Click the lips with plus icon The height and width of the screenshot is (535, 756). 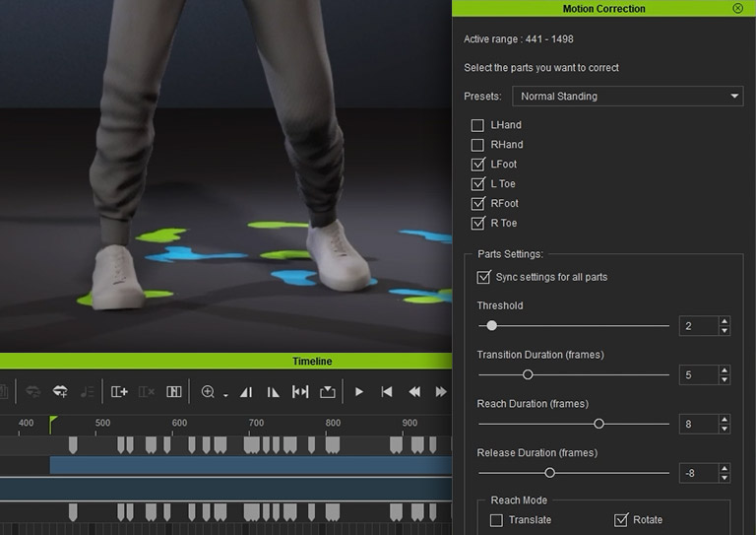click(x=60, y=392)
